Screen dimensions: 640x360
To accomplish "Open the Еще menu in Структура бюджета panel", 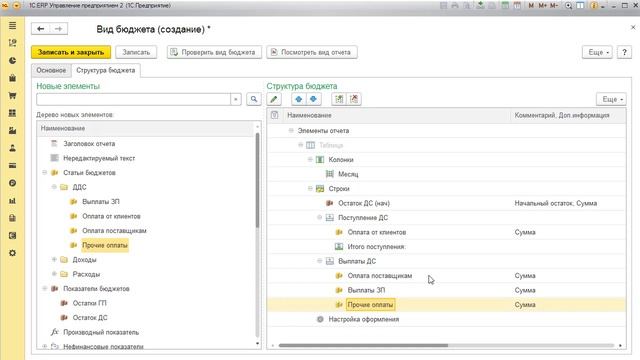I will [611, 99].
